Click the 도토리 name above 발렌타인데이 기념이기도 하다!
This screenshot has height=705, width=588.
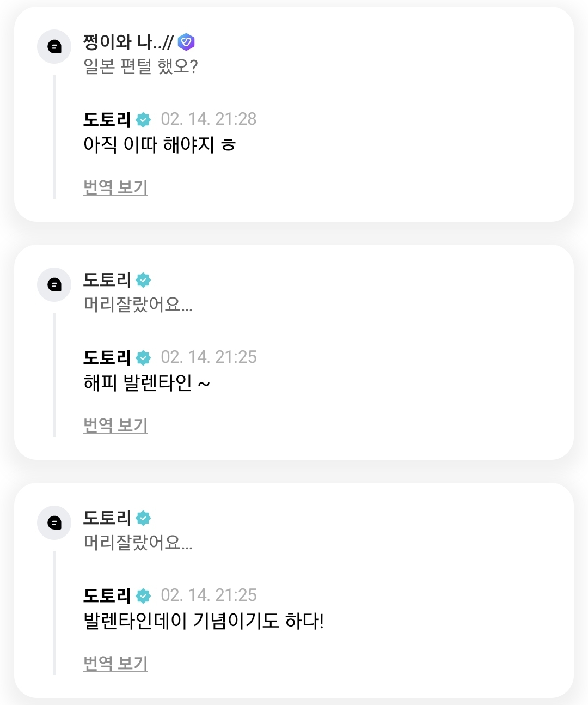107,595
